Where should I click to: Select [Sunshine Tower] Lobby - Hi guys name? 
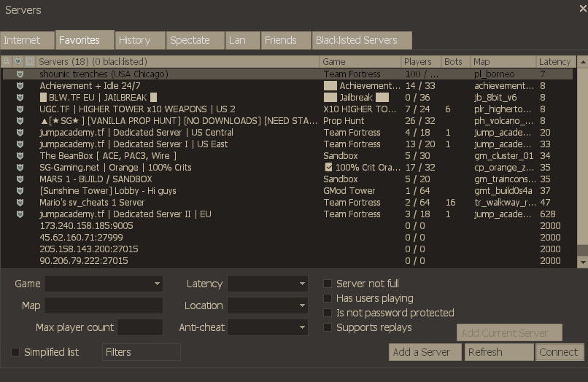tap(108, 191)
